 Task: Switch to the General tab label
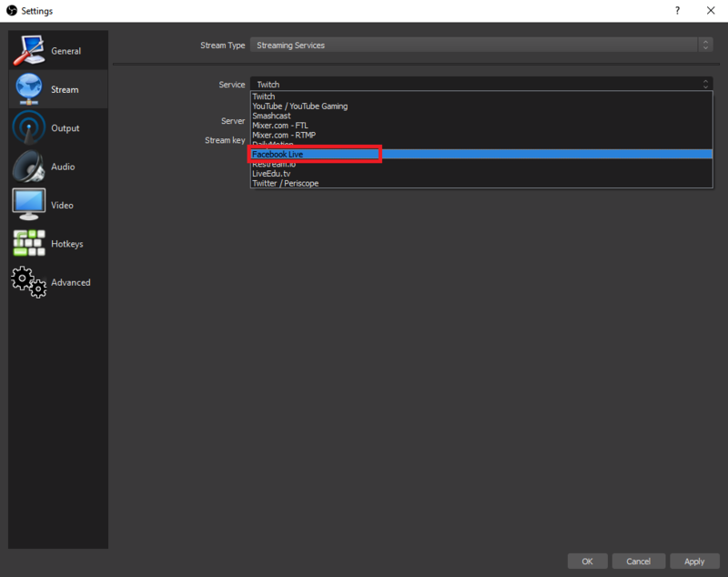click(x=66, y=51)
